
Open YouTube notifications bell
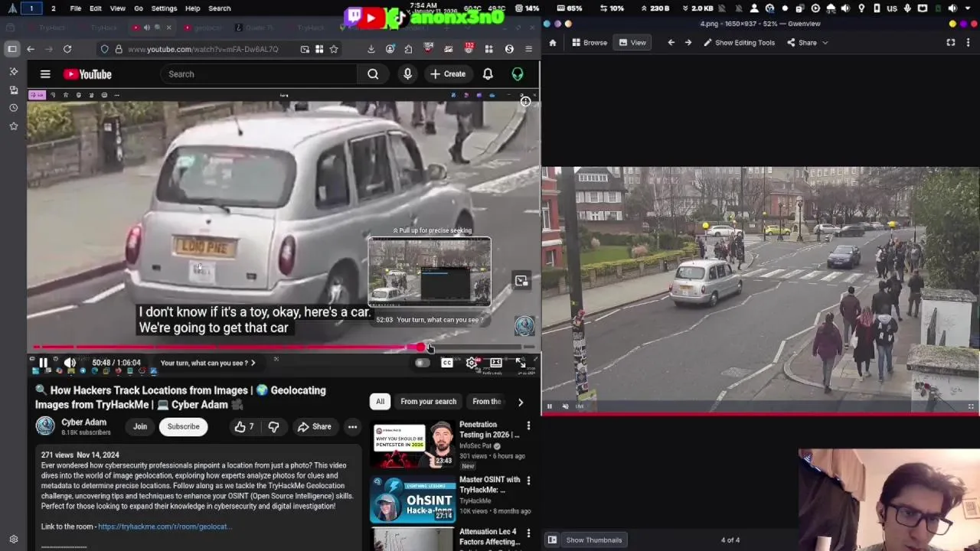pos(488,74)
